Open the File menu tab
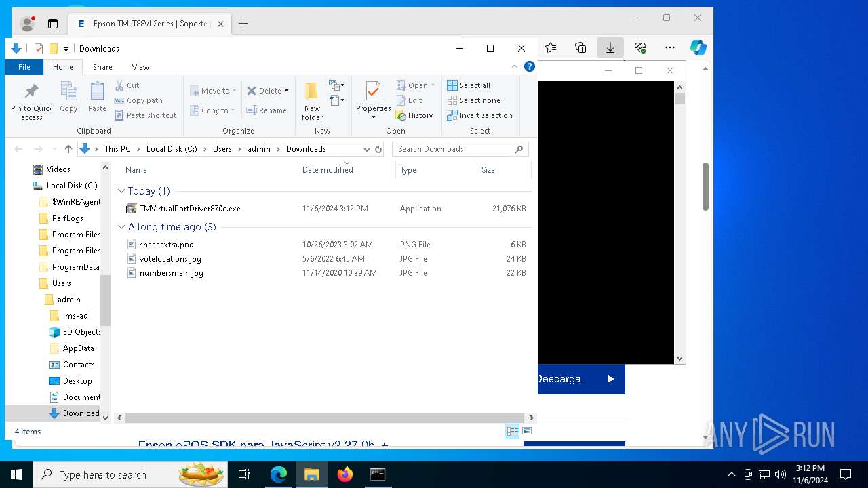 pyautogui.click(x=24, y=67)
